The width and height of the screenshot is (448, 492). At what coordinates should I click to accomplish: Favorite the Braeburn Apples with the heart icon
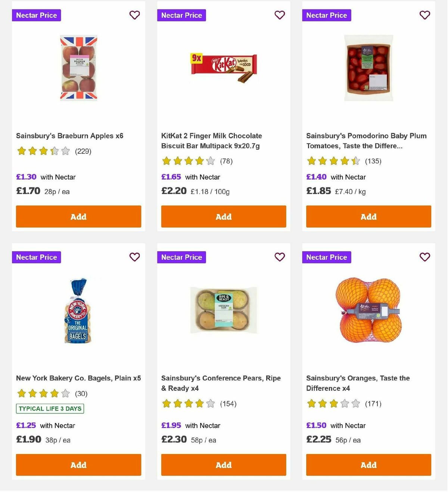pyautogui.click(x=134, y=15)
